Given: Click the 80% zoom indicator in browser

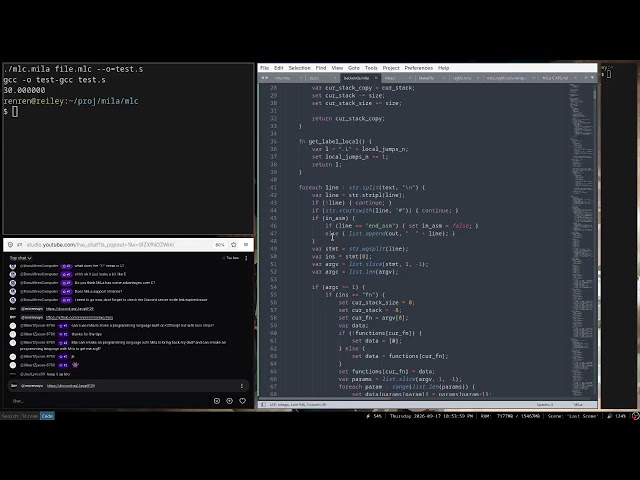Looking at the screenshot, I should pos(220,244).
